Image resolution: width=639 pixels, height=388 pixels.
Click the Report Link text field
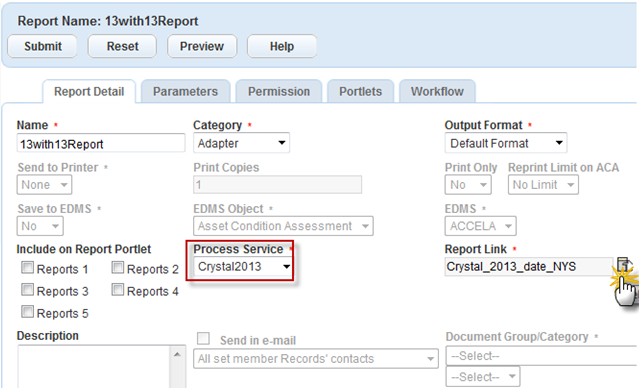[x=529, y=267]
